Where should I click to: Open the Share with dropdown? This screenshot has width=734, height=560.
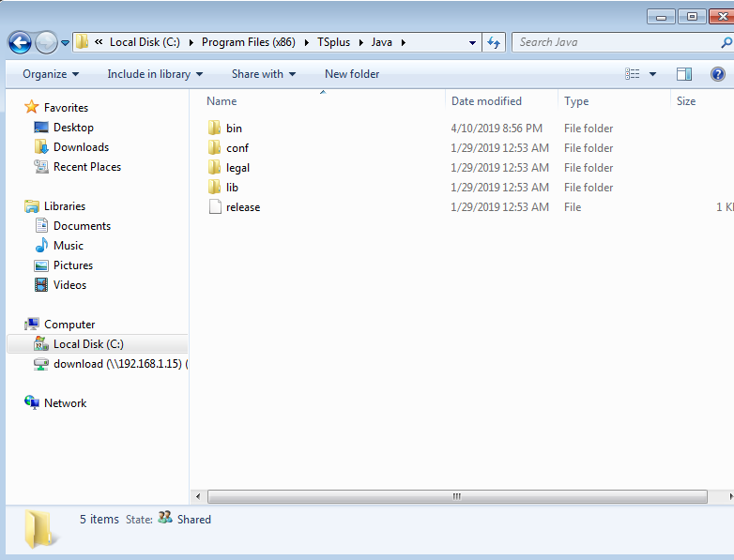click(263, 74)
